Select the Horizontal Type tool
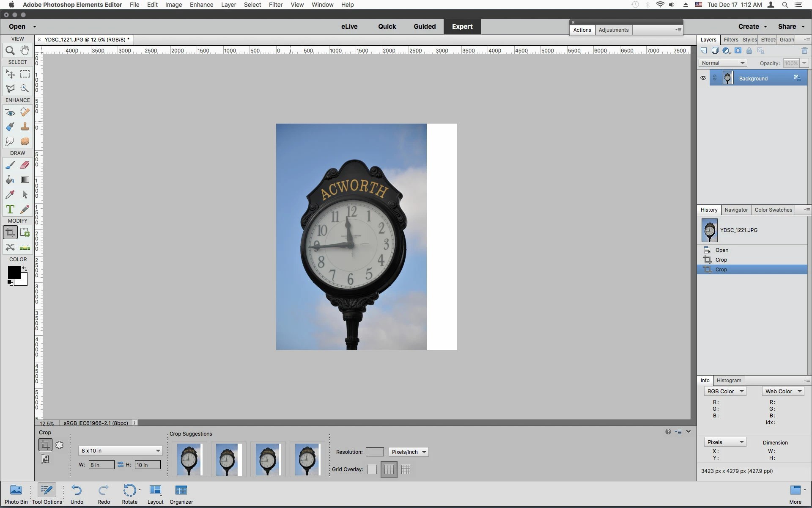 pos(10,209)
